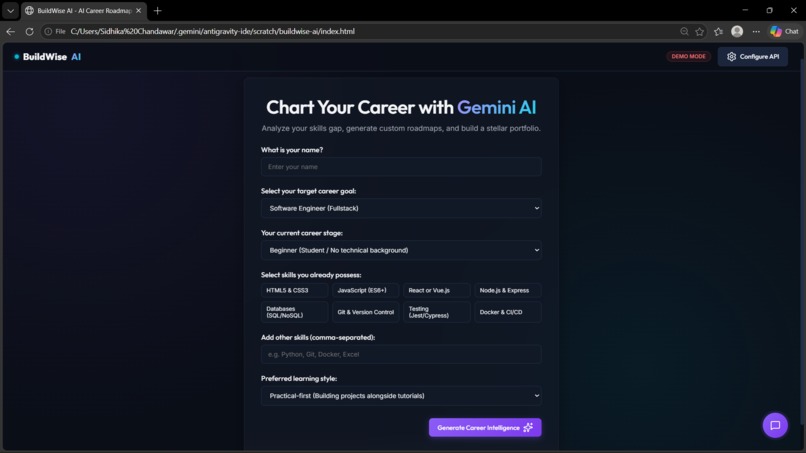
Task: Open browser settings and more menu
Action: 756,31
